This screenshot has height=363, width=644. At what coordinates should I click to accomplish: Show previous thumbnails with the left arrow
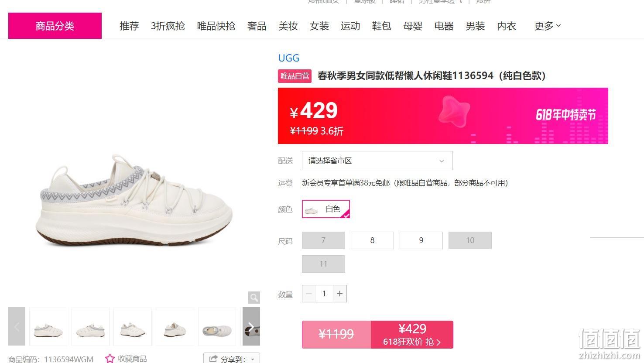pyautogui.click(x=17, y=327)
